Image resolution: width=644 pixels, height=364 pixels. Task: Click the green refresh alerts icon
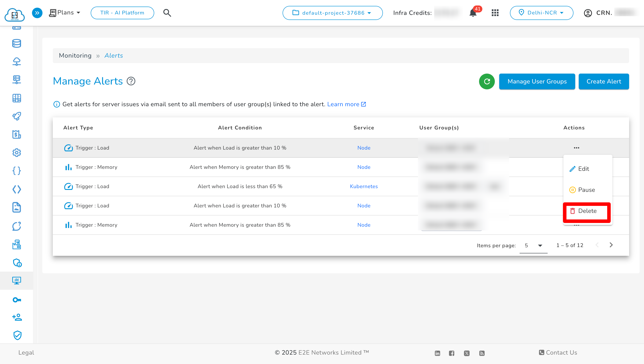[x=487, y=81]
